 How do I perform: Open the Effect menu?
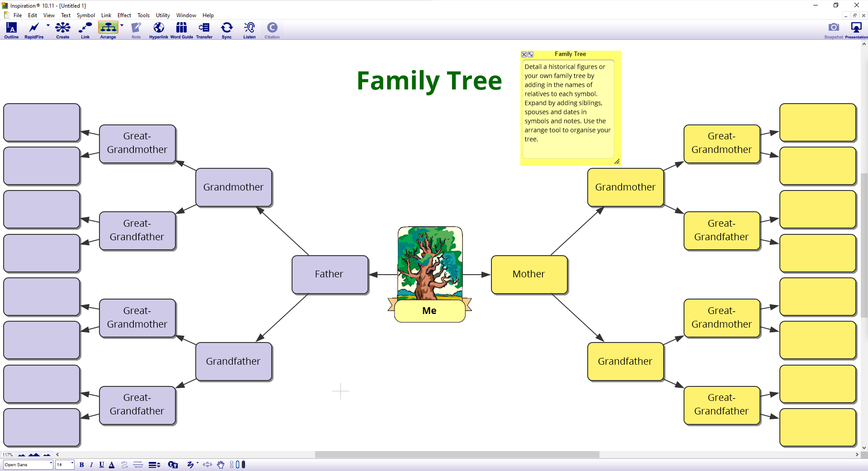tap(124, 15)
